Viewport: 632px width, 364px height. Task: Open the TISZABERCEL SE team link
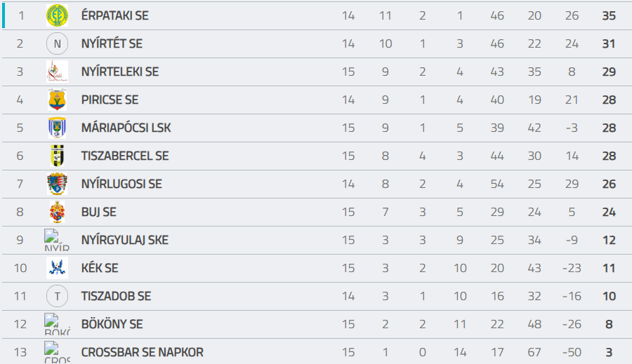pyautogui.click(x=125, y=156)
